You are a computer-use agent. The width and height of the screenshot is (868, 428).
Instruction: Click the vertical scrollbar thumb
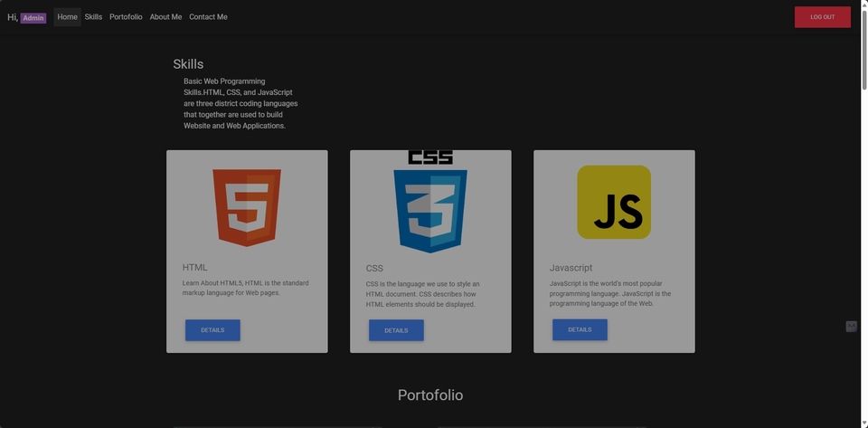[864, 50]
